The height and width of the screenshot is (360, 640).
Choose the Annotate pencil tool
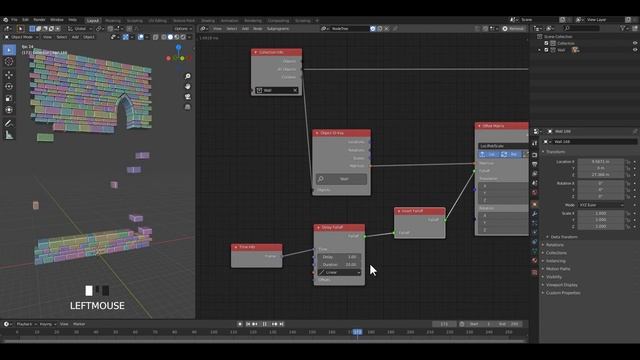9,123
